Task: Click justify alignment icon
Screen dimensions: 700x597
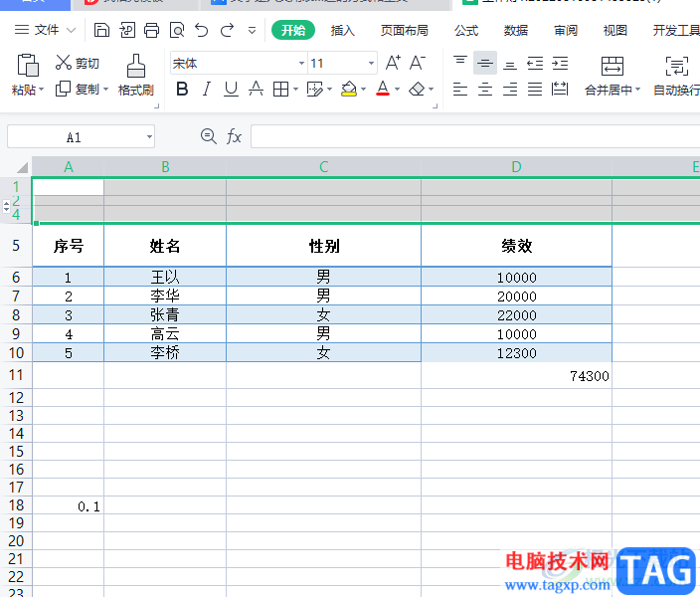Action: [x=535, y=89]
